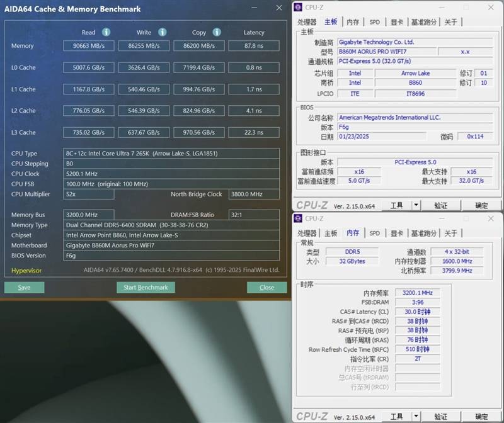
Task: Click 验证 button in upper CPU-Z window
Action: (440, 205)
